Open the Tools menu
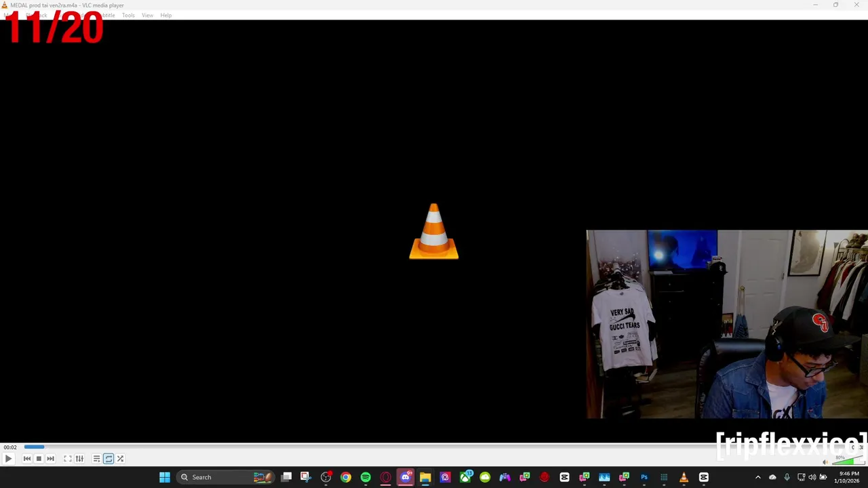This screenshot has height=488, width=868. click(x=128, y=15)
